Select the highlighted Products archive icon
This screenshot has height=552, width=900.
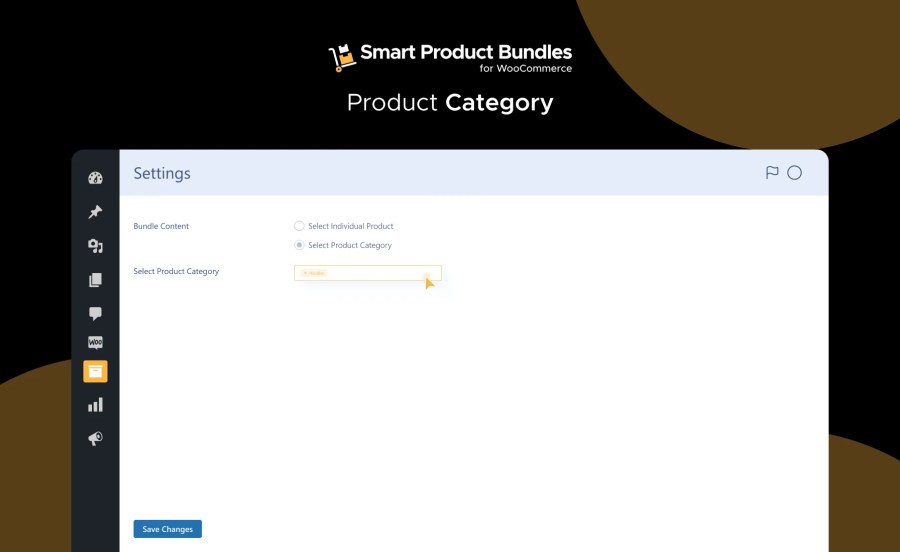pos(95,371)
